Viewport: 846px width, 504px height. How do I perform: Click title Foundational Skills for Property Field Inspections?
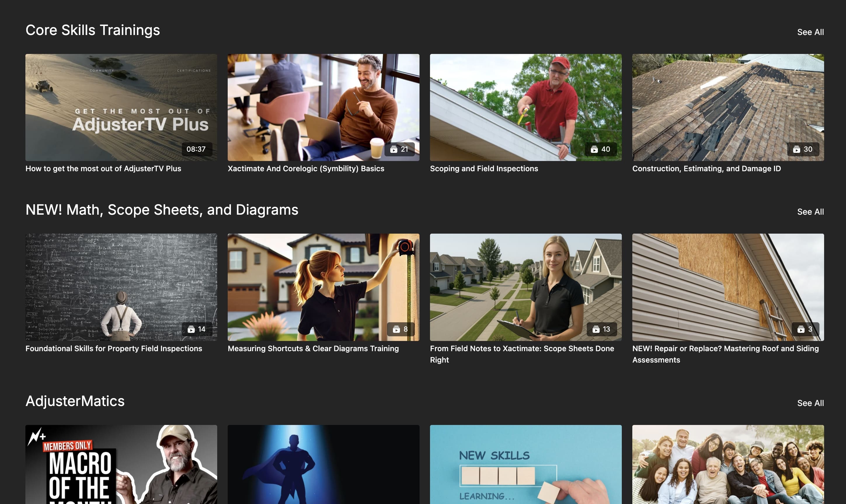click(x=114, y=349)
